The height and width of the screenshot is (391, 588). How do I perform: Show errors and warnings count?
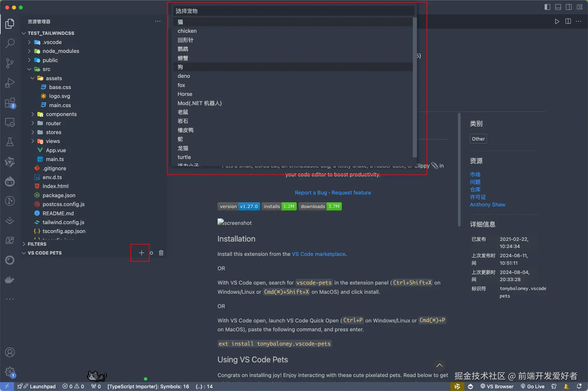(73, 387)
